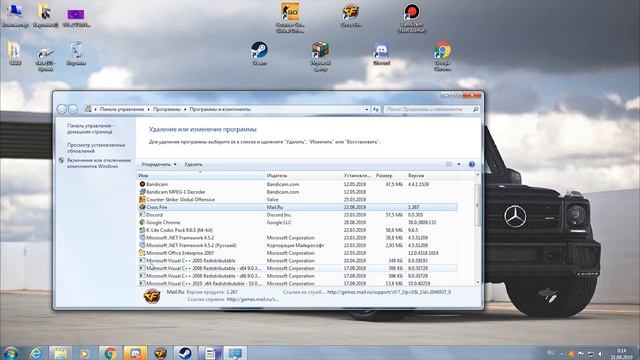Image resolution: width=640 pixels, height=360 pixels.
Task: Switch to Google Chrome in the taskbar
Action: point(109,353)
